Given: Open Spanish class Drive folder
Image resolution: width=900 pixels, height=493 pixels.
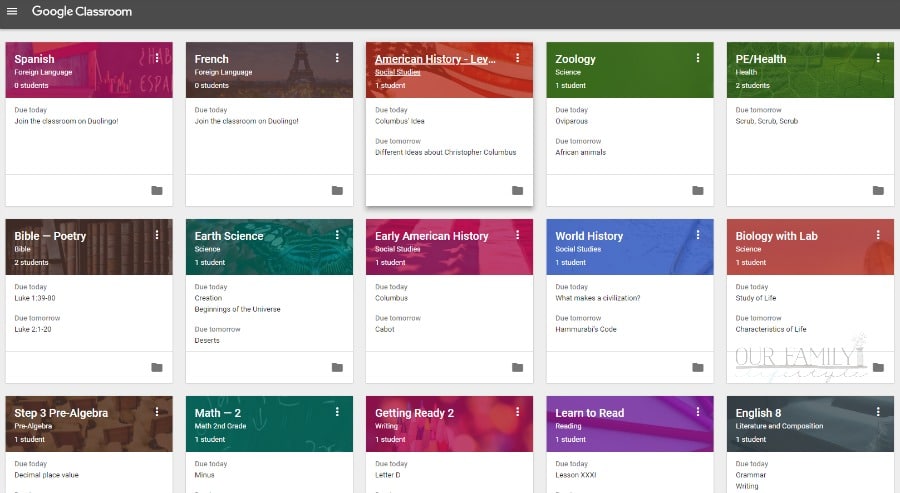Looking at the screenshot, I should click(157, 190).
